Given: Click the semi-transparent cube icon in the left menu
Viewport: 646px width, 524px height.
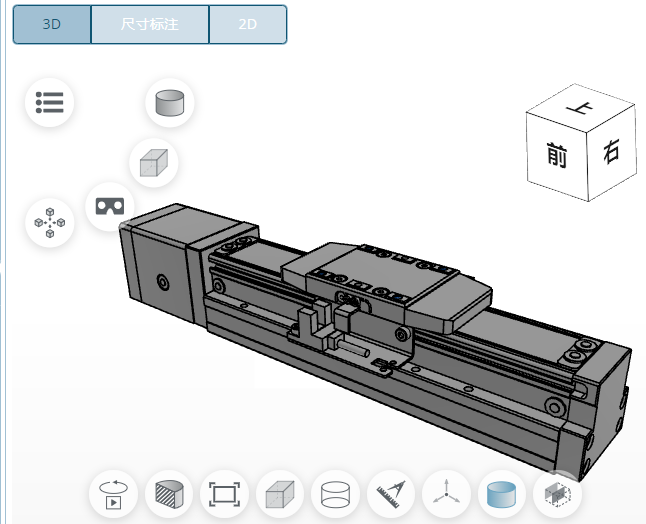Looking at the screenshot, I should click(154, 163).
